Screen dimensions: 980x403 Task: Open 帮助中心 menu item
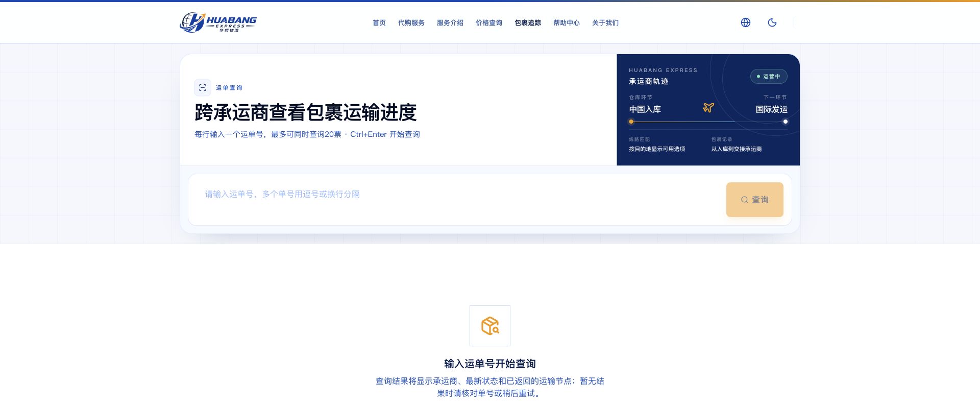click(567, 23)
